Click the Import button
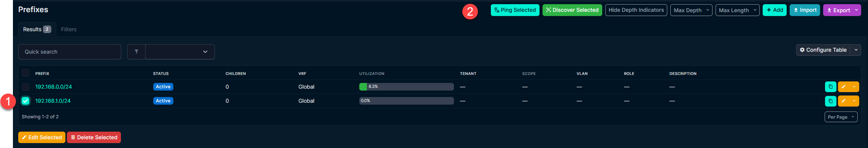The height and width of the screenshot is (148, 868). (x=805, y=10)
